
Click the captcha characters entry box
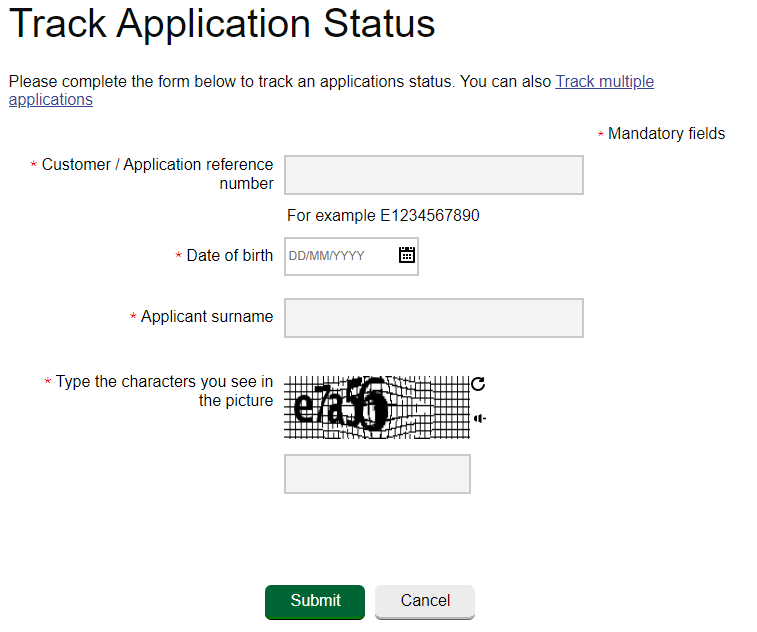377,474
